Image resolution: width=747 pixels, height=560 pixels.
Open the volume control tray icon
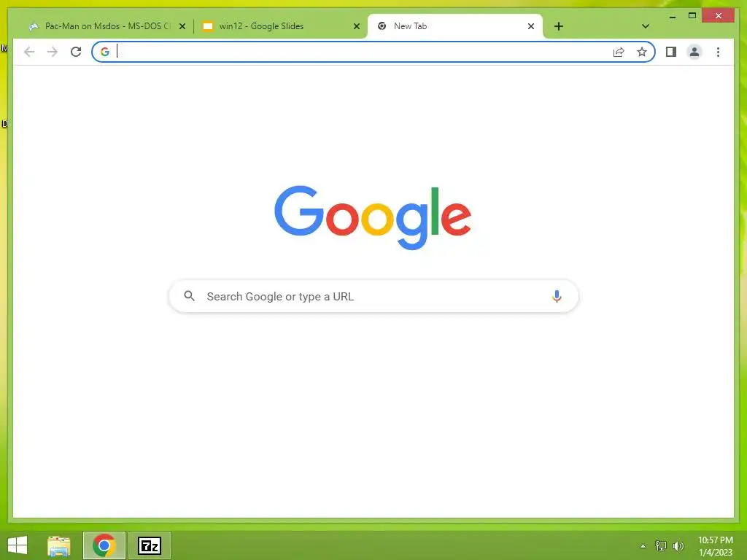pyautogui.click(x=678, y=545)
